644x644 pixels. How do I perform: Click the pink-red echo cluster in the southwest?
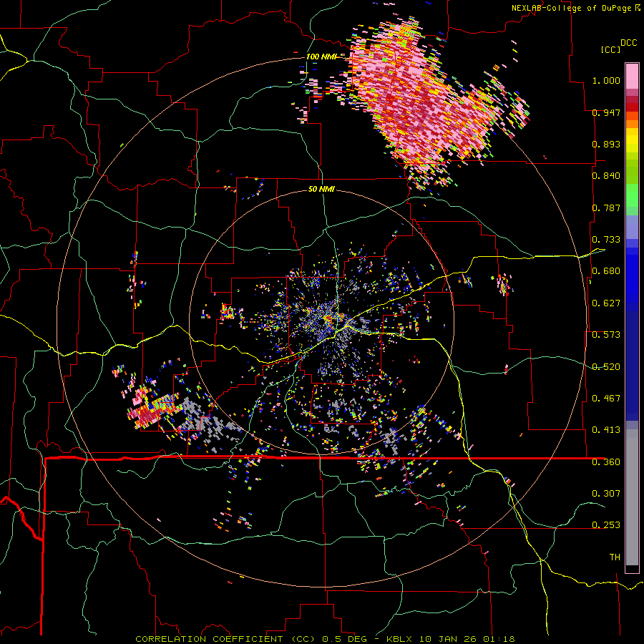coord(150,409)
